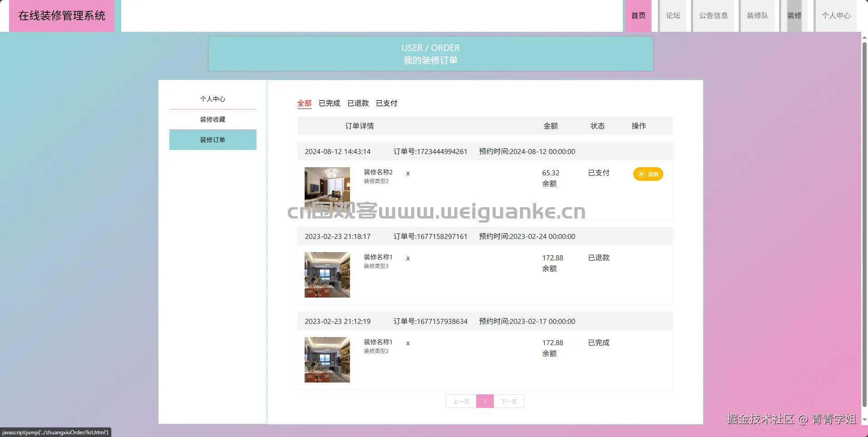Open the thumbnail for order 1723444994261

pyautogui.click(x=327, y=190)
